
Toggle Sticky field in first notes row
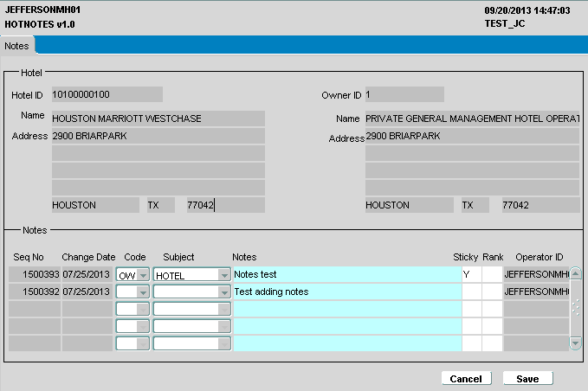click(471, 275)
